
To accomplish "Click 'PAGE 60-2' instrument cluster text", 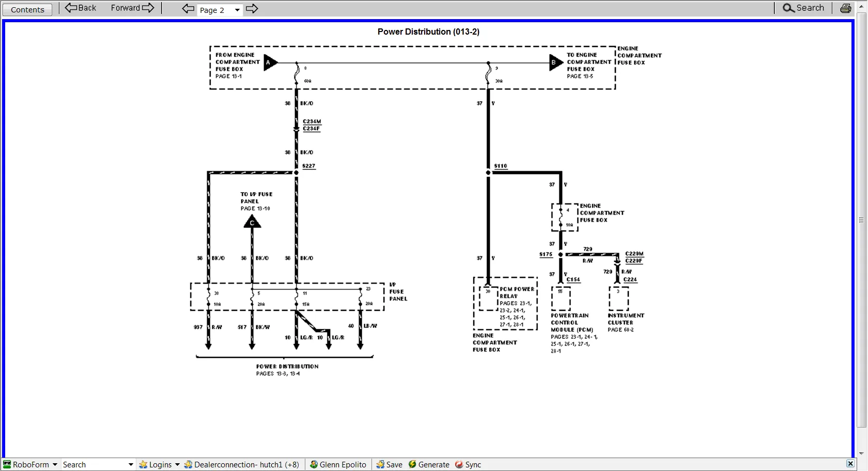I will click(x=621, y=329).
